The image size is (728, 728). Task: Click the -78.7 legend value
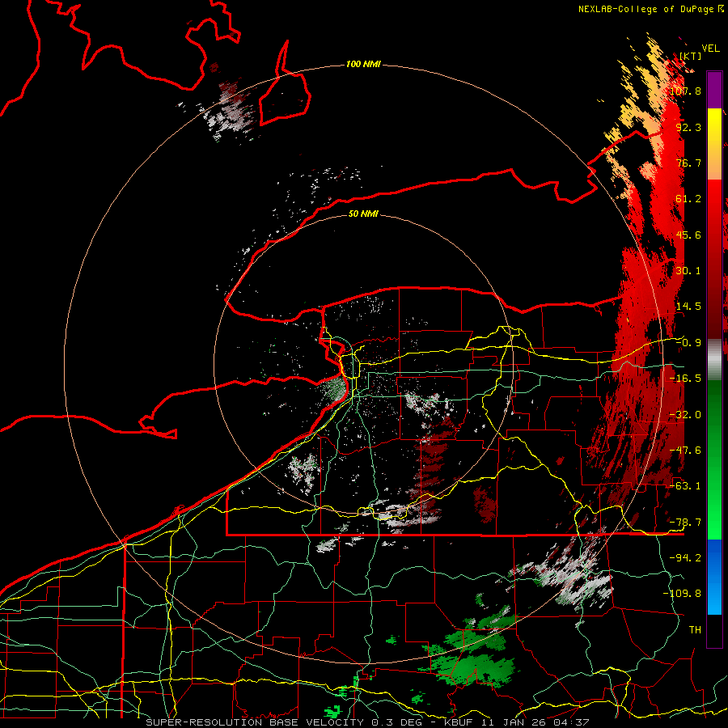pos(685,522)
